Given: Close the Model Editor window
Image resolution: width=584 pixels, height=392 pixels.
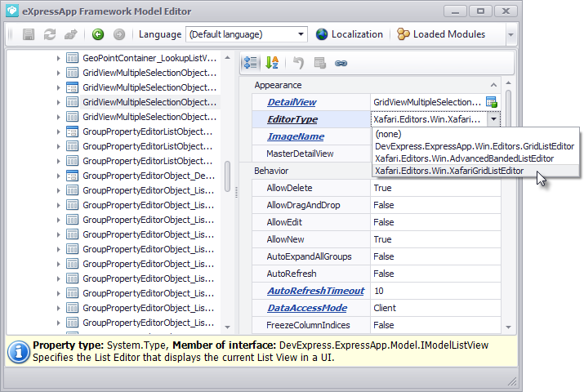Looking at the screenshot, I should tap(506, 11).
